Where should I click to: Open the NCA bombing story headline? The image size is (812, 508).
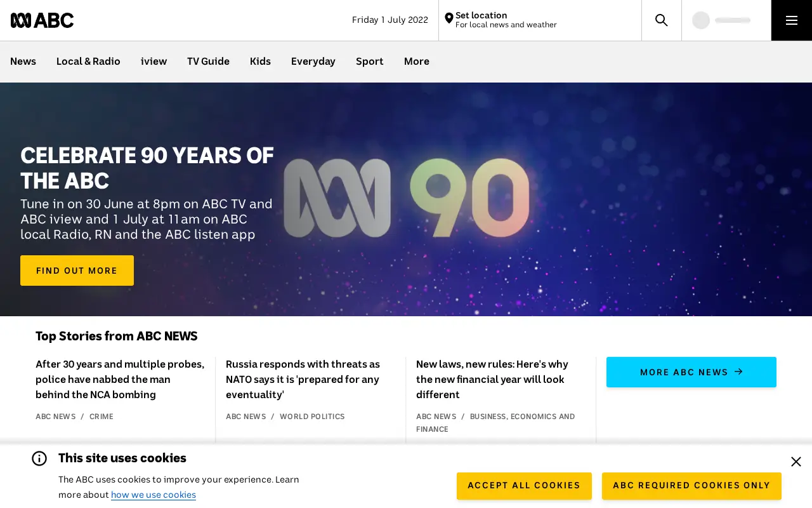(x=120, y=380)
